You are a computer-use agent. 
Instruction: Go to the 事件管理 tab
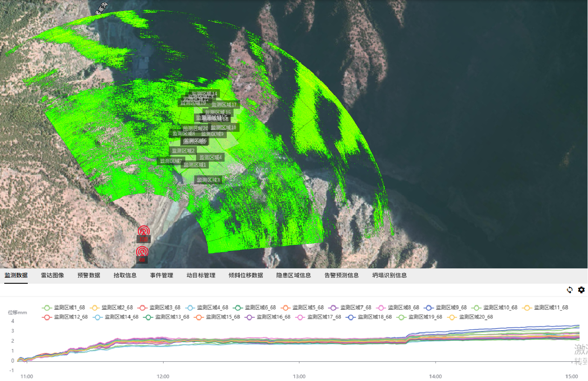tap(161, 276)
